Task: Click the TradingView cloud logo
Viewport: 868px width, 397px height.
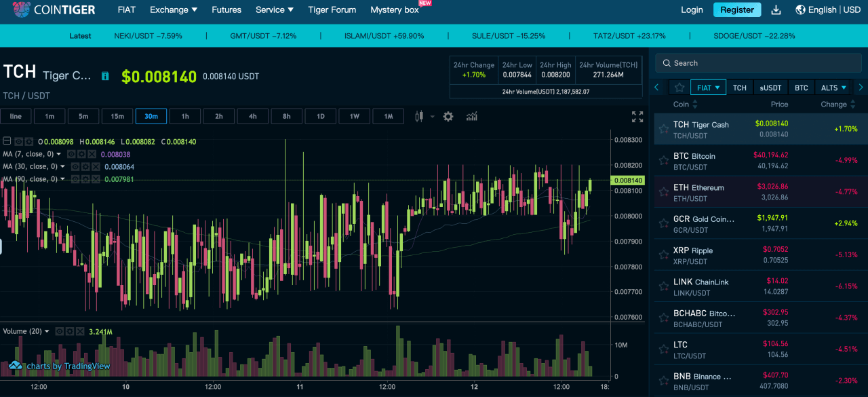Action: point(16,366)
